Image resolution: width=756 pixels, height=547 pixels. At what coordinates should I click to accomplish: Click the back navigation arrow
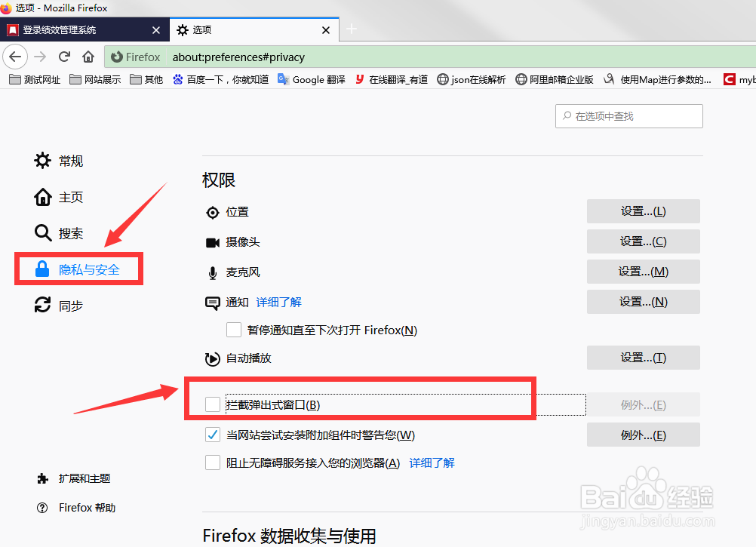(x=15, y=57)
